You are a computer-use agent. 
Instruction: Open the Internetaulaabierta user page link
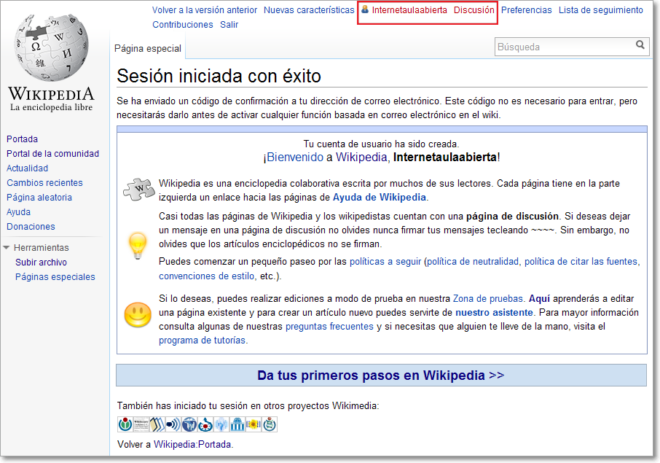pos(409,10)
